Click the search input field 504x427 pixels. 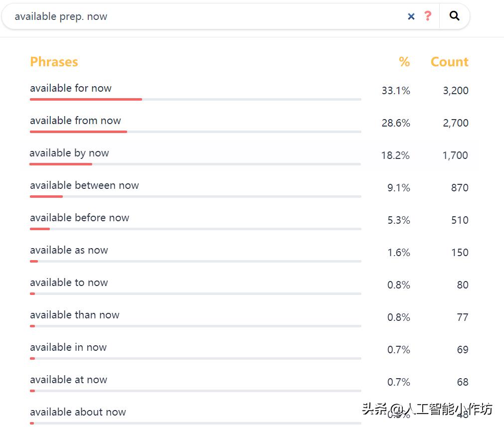199,16
